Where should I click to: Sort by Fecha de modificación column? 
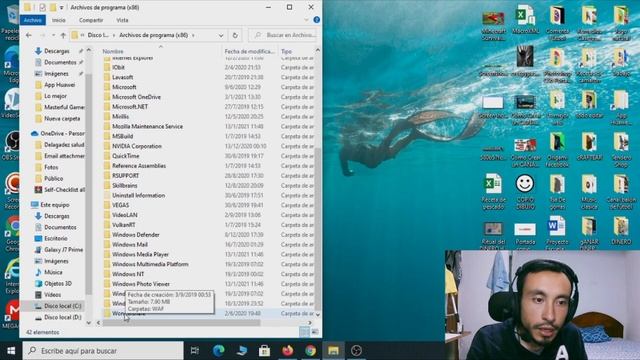[x=249, y=51]
